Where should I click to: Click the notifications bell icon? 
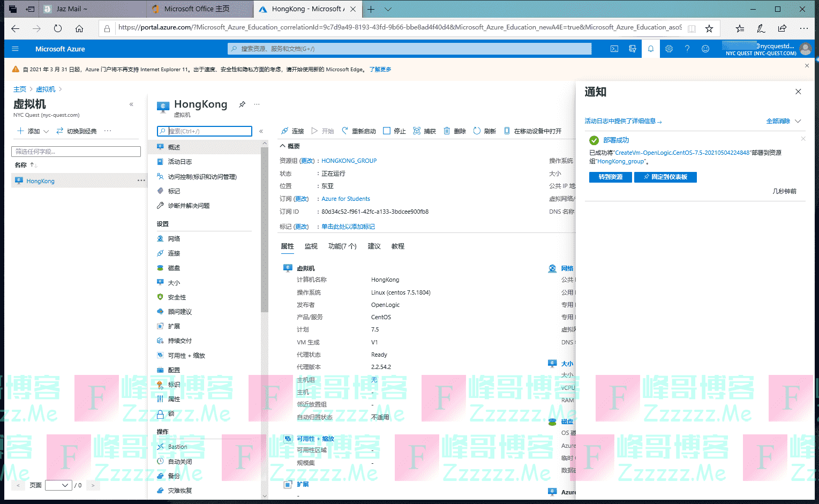click(x=650, y=49)
